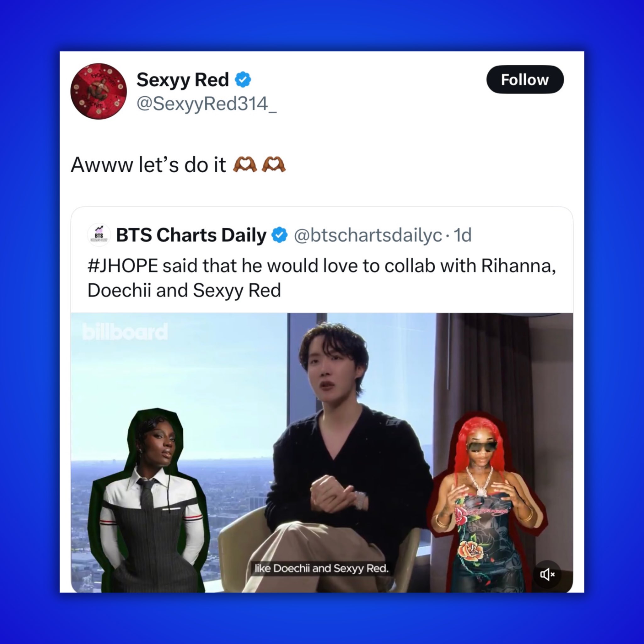Click the billboard watermark logo
This screenshot has width=644, height=644.
point(125,332)
